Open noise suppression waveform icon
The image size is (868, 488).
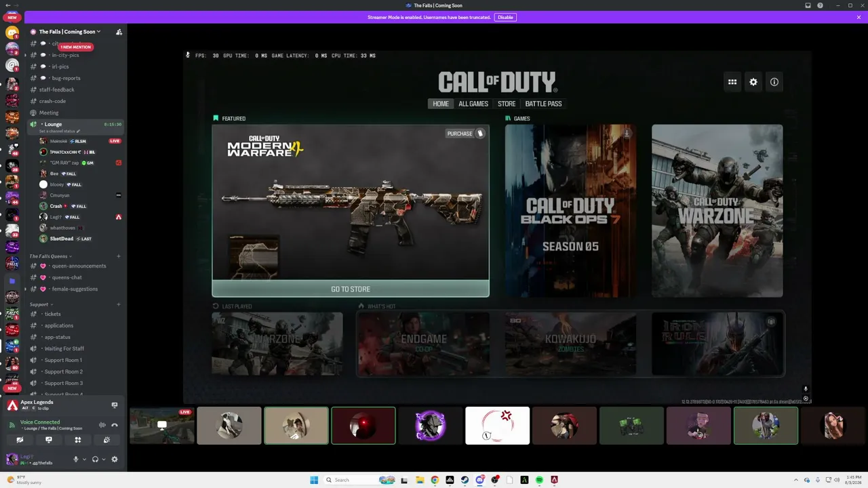[x=102, y=425]
